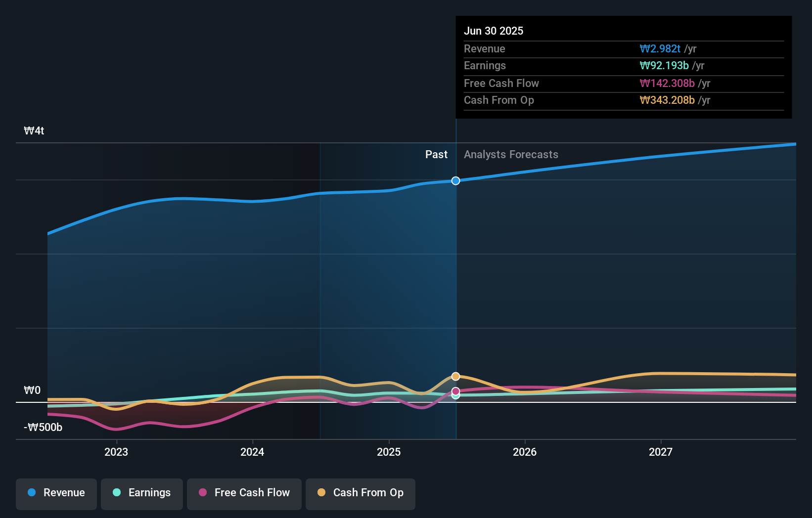The image size is (812, 518).
Task: Switch to the Past section of the chart
Action: (436, 154)
